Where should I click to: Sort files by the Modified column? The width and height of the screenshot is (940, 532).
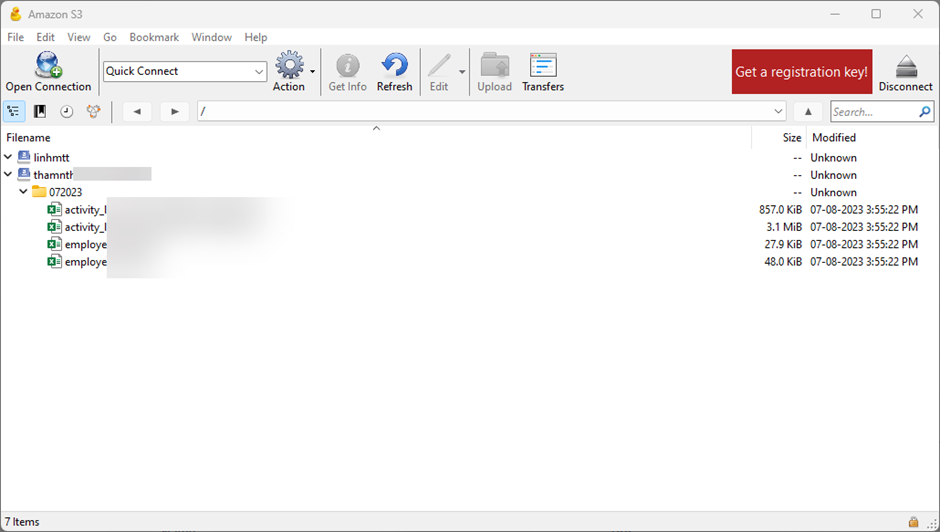click(x=834, y=138)
